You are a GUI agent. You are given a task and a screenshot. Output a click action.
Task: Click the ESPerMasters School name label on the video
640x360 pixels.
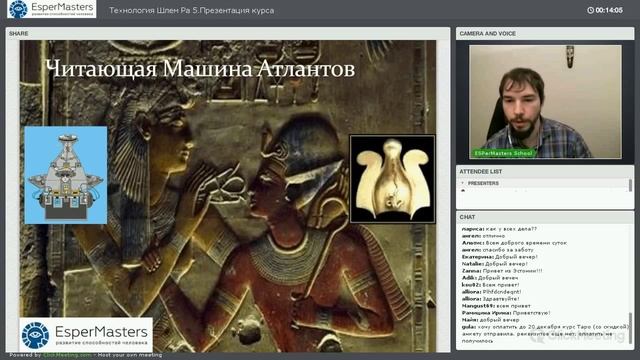503,153
